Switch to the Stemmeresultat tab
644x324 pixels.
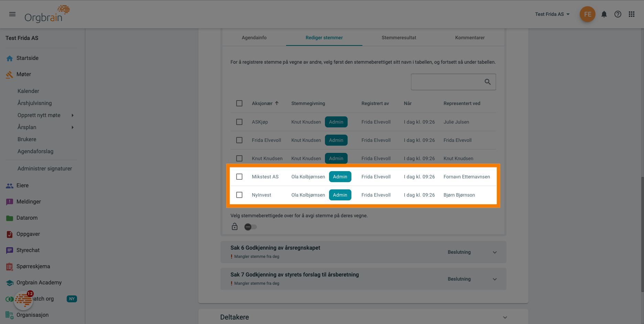[x=399, y=38]
